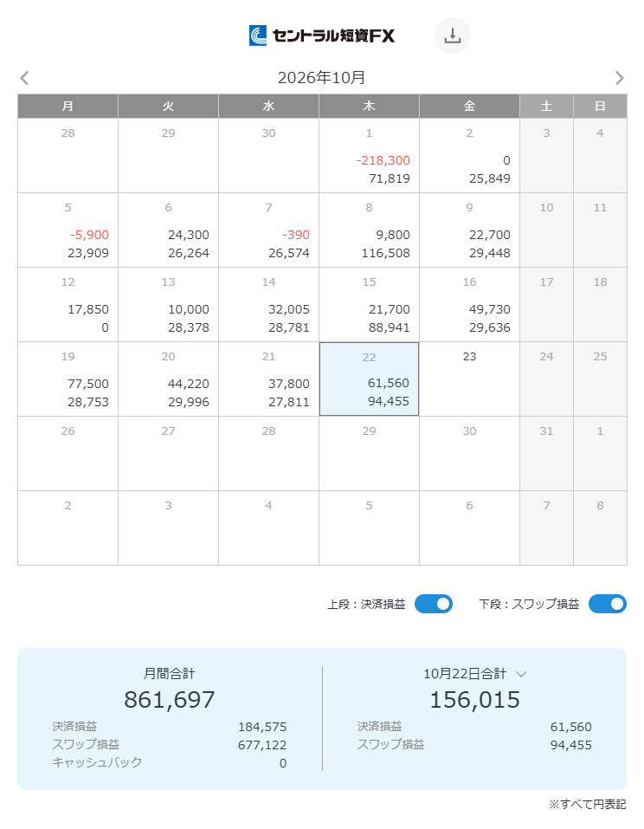
Task: Select October 14 cell showing 32,005
Action: 269,305
